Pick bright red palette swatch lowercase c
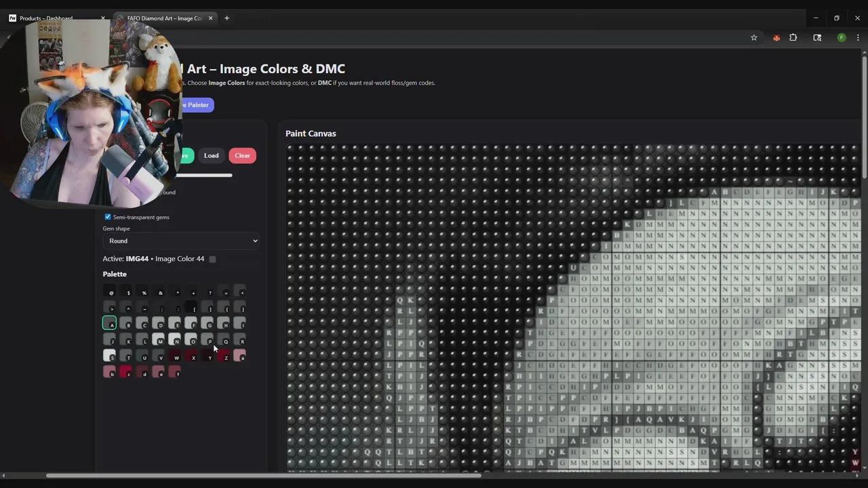Viewport: 868px width, 488px height. click(x=125, y=371)
